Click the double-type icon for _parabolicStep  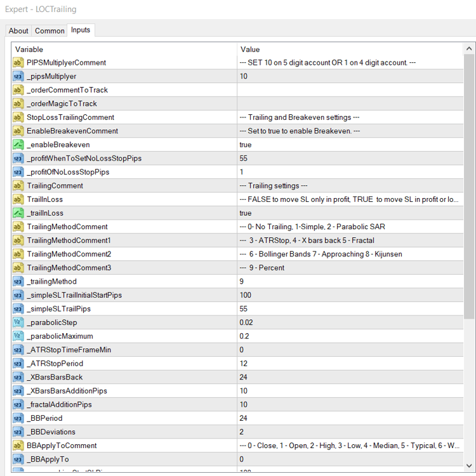click(18, 322)
